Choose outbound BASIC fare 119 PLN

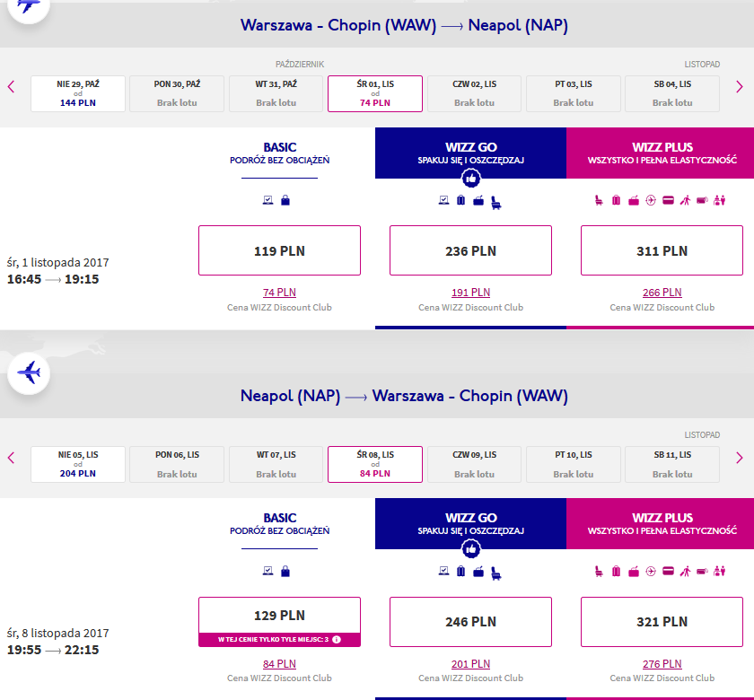279,250
